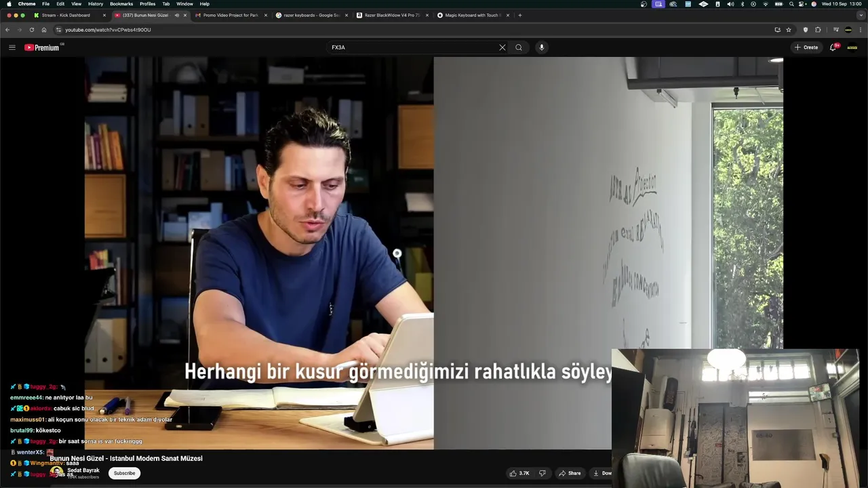Open the Help menu

pos(205,4)
